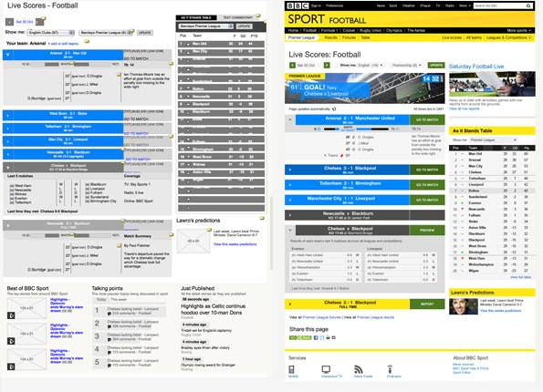The width and height of the screenshot is (543, 392).
Task: Click the email icon under Share this page
Action: (x=333, y=337)
